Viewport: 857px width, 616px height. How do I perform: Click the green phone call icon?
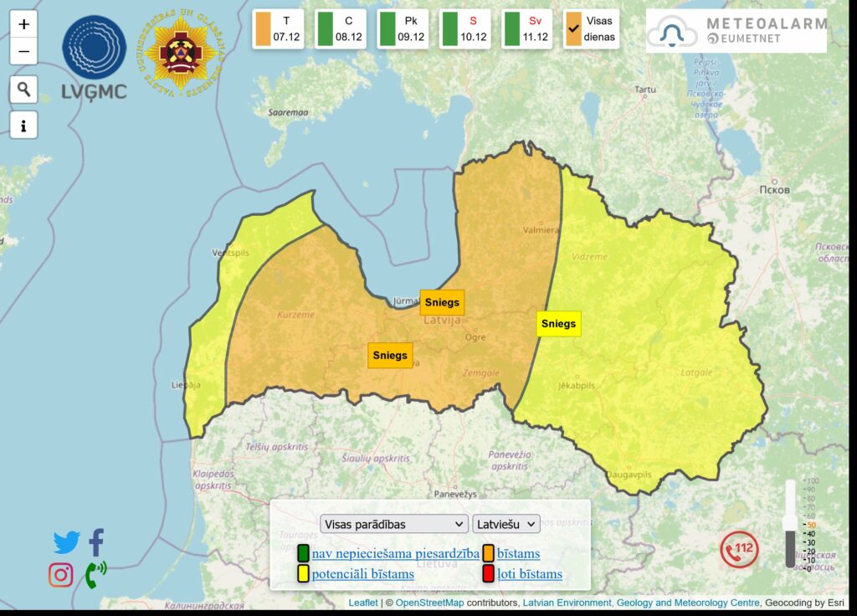pos(96,575)
